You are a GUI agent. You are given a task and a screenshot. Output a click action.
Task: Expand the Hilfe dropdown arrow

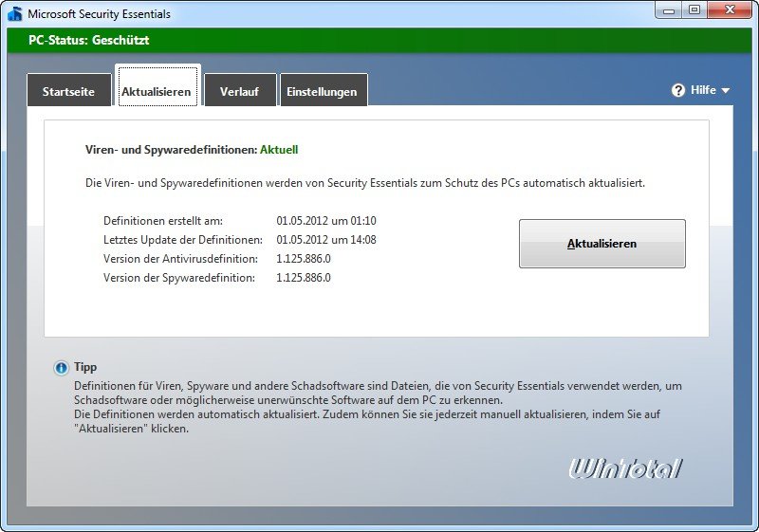(725, 90)
